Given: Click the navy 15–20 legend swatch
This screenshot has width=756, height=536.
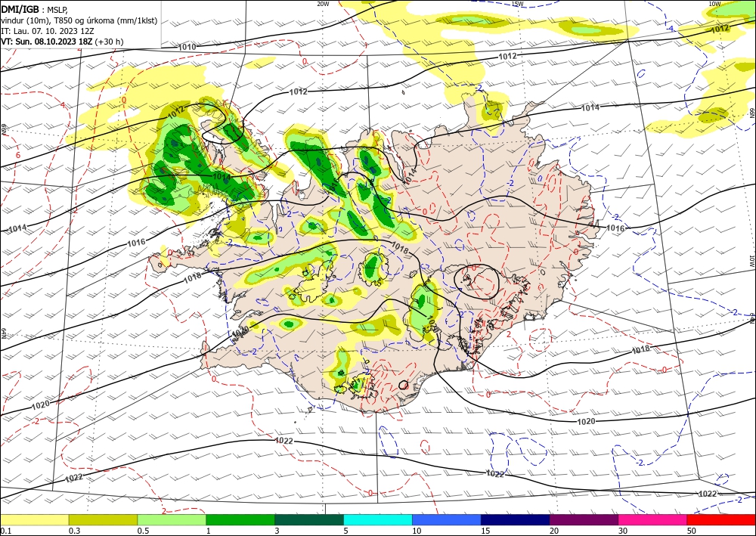Looking at the screenshot, I should 516,519.
